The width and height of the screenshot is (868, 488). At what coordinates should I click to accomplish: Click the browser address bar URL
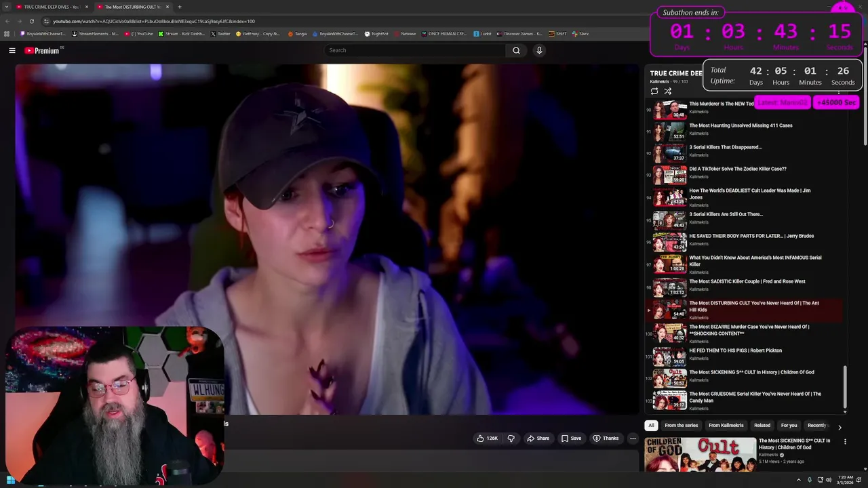coord(154,21)
